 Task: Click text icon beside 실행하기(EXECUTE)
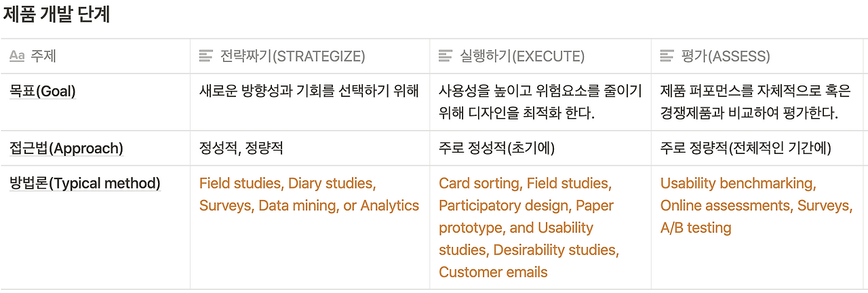[x=446, y=56]
